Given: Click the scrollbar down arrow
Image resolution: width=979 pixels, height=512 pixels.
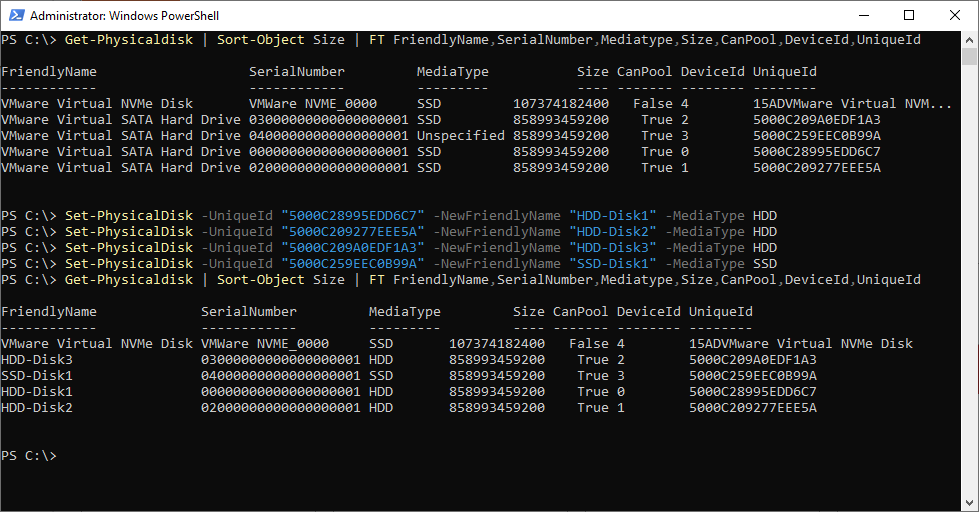Looking at the screenshot, I should [969, 503].
